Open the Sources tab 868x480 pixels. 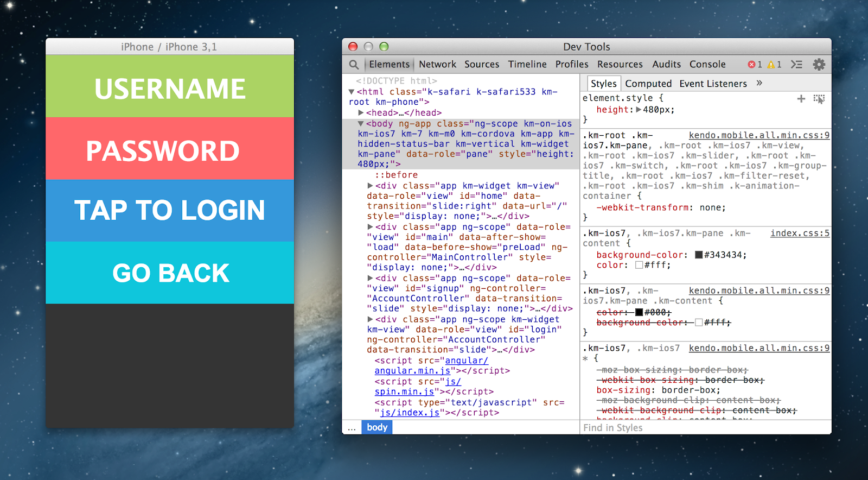tap(481, 64)
